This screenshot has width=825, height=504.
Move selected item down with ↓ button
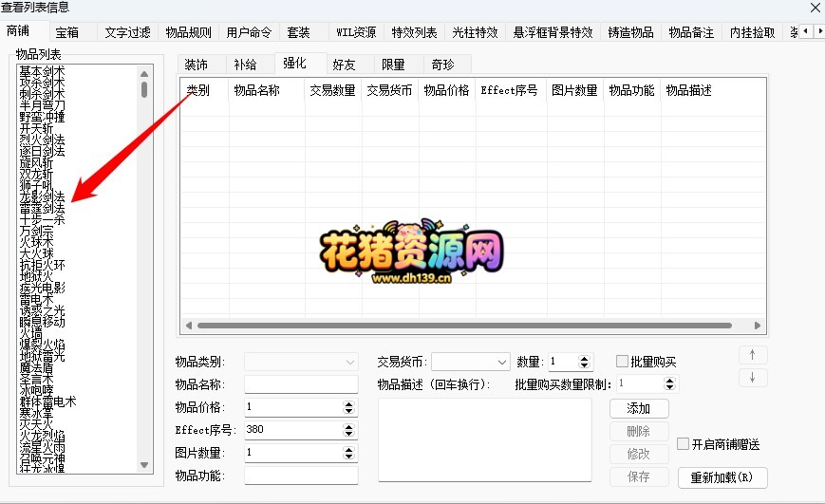[x=753, y=377]
